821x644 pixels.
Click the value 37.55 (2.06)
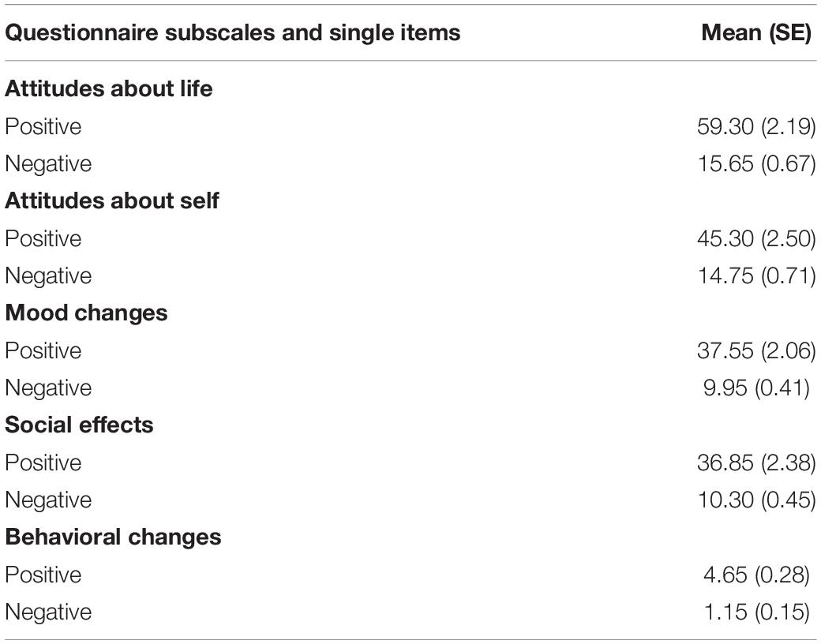pyautogui.click(x=756, y=350)
